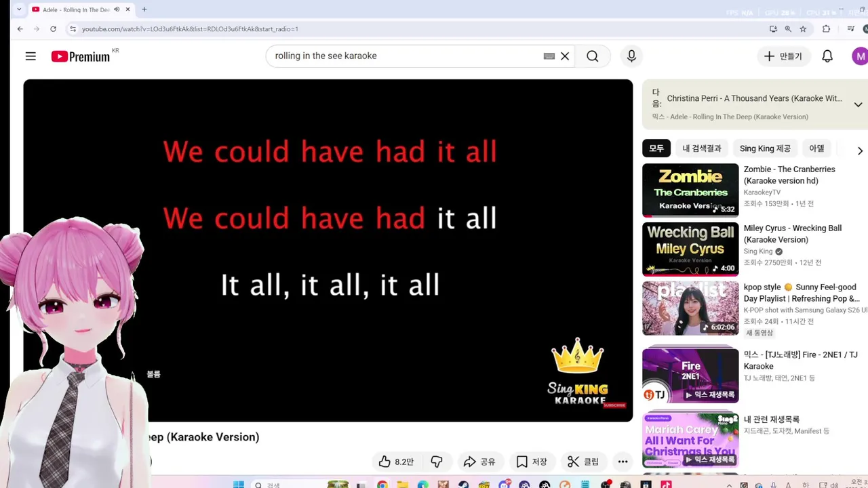The image size is (868, 488).
Task: Open the Mariah Carey 내 관련 재생목록 thumbnail
Action: (x=690, y=440)
